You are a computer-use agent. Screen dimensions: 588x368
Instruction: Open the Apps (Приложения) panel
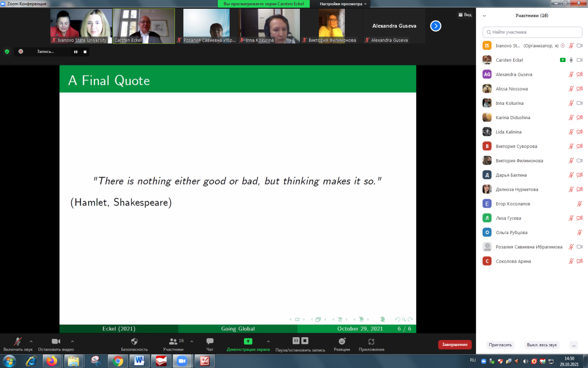point(371,342)
